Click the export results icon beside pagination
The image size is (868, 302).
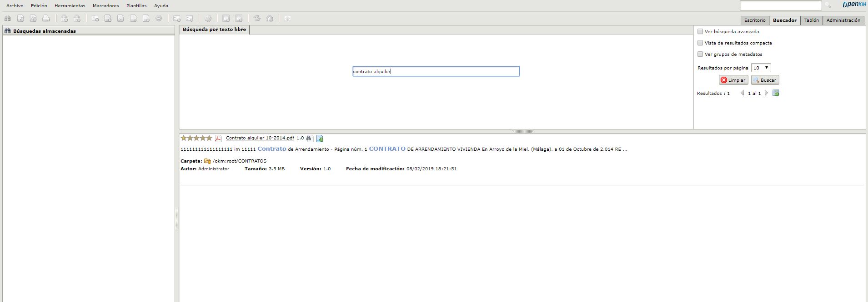click(x=776, y=93)
